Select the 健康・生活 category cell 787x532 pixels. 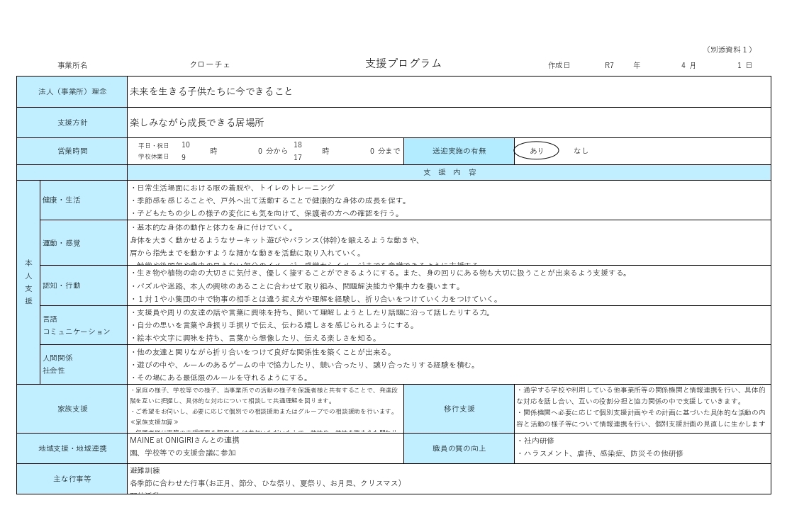(x=84, y=200)
